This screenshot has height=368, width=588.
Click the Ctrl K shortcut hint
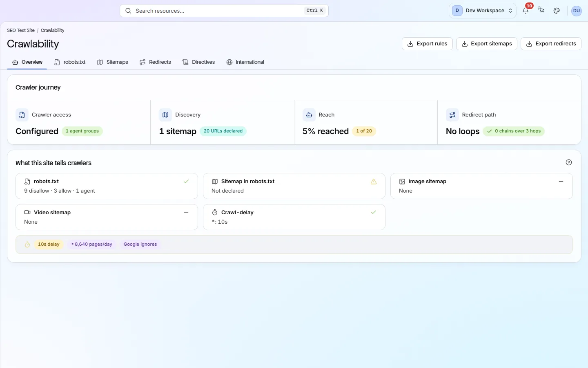tap(315, 11)
